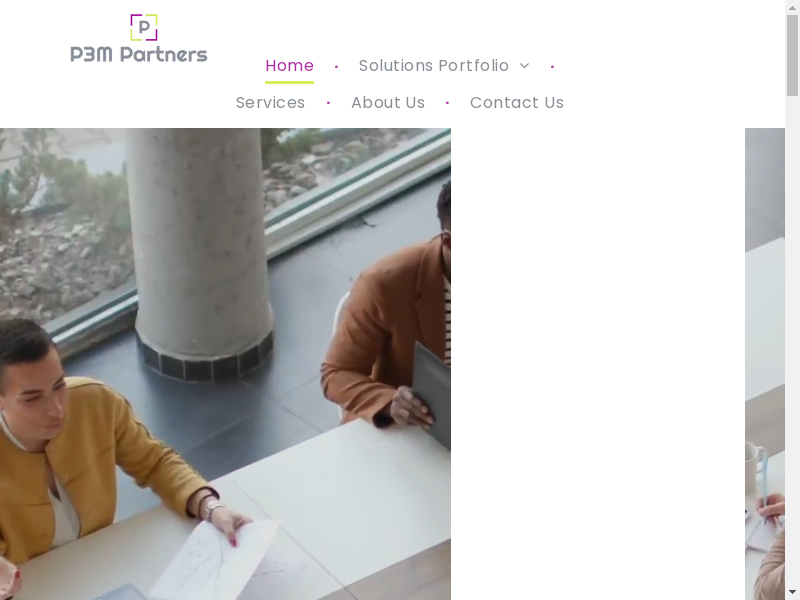The image size is (800, 600).
Task: Expand the Solutions Portfolio chevron arrow
Action: (524, 66)
